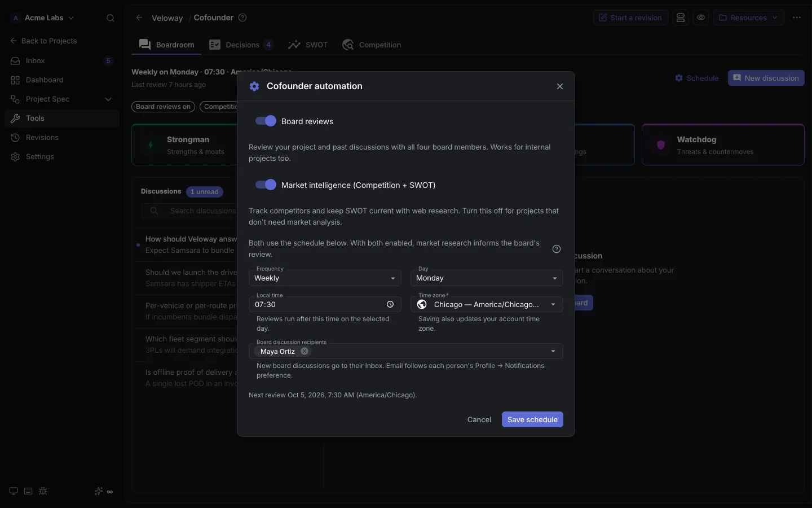This screenshot has width=812, height=508.
Task: Click the sparkle icon in the sidebar footer
Action: (x=98, y=491)
